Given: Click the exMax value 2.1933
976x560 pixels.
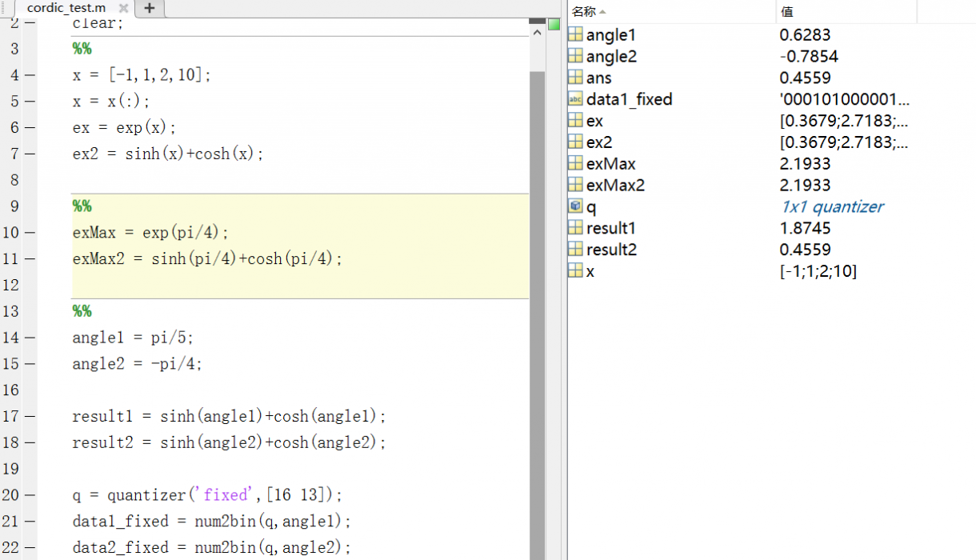Looking at the screenshot, I should 805,164.
